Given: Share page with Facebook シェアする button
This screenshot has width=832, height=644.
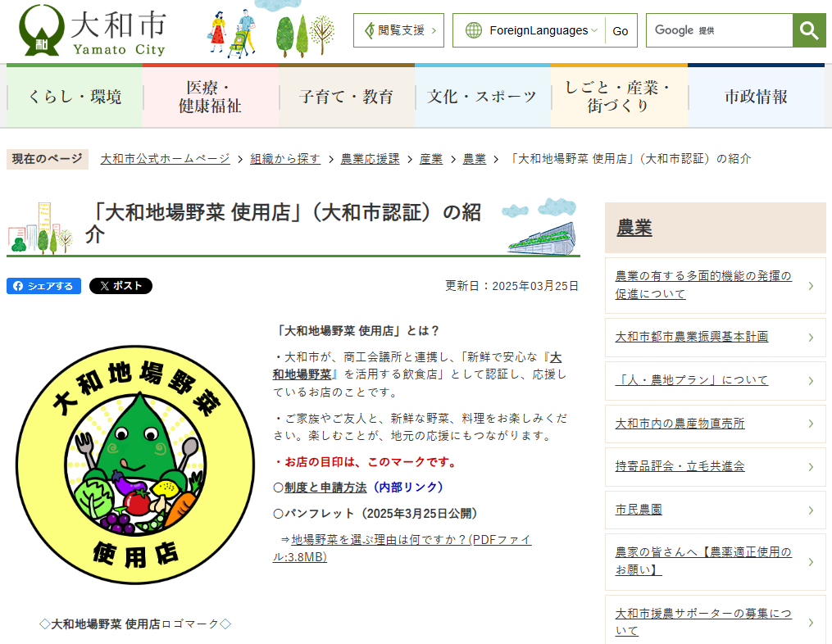Looking at the screenshot, I should [x=43, y=286].
